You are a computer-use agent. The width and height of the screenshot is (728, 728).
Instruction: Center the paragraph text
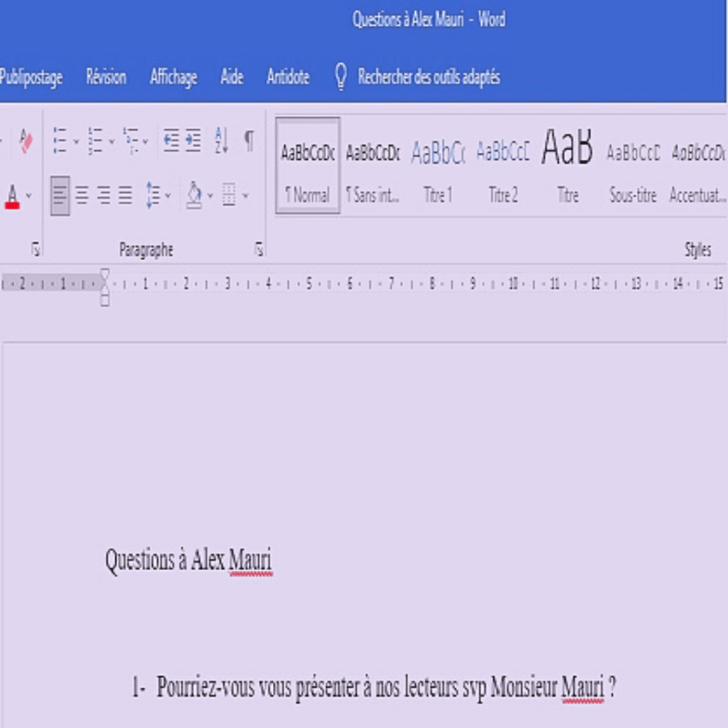point(82,195)
